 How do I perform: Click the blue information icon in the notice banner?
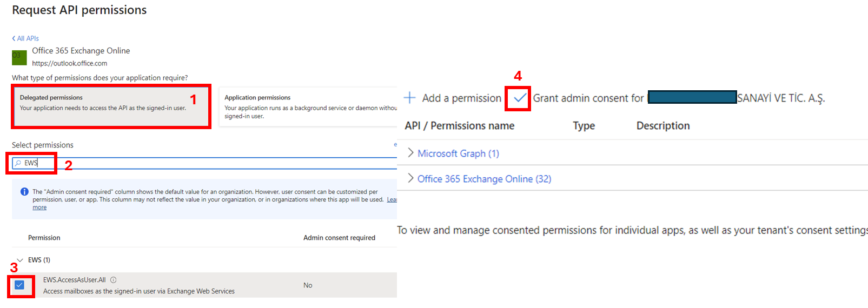[x=24, y=192]
